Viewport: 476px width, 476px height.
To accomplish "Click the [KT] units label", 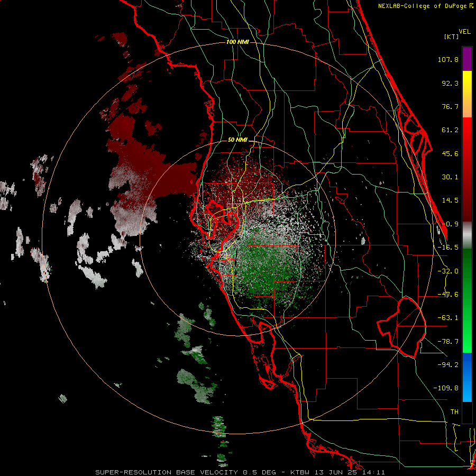I will click(x=452, y=36).
